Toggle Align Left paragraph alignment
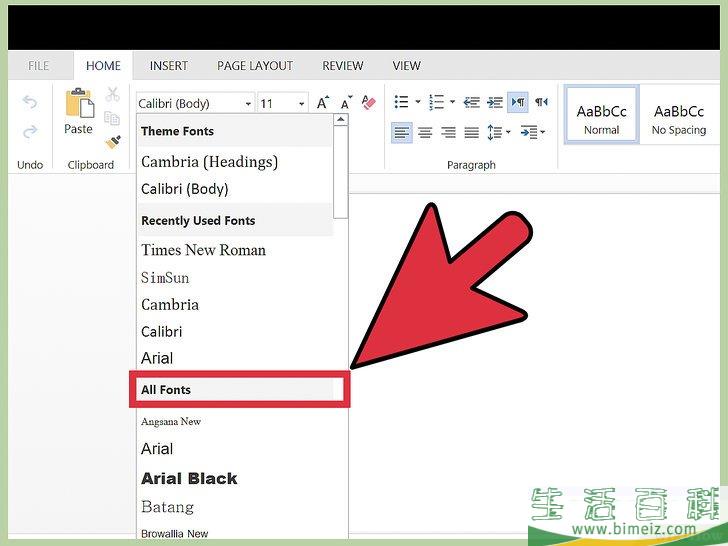The width and height of the screenshot is (728, 546). coord(402,132)
